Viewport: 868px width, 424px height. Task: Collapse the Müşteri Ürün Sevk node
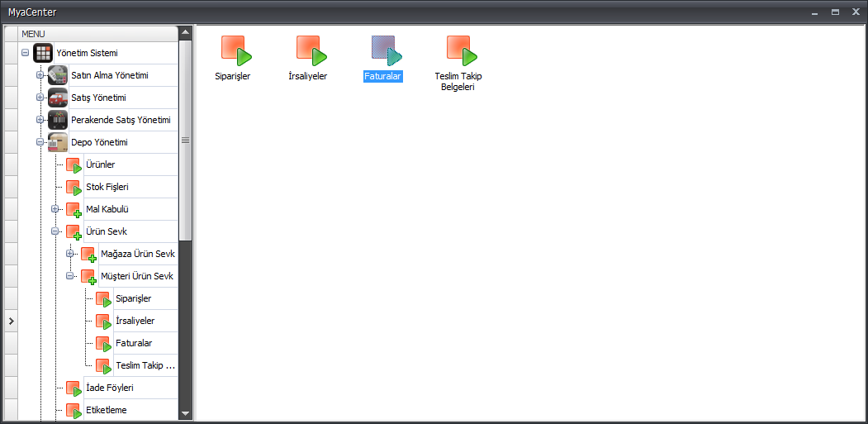click(x=69, y=276)
